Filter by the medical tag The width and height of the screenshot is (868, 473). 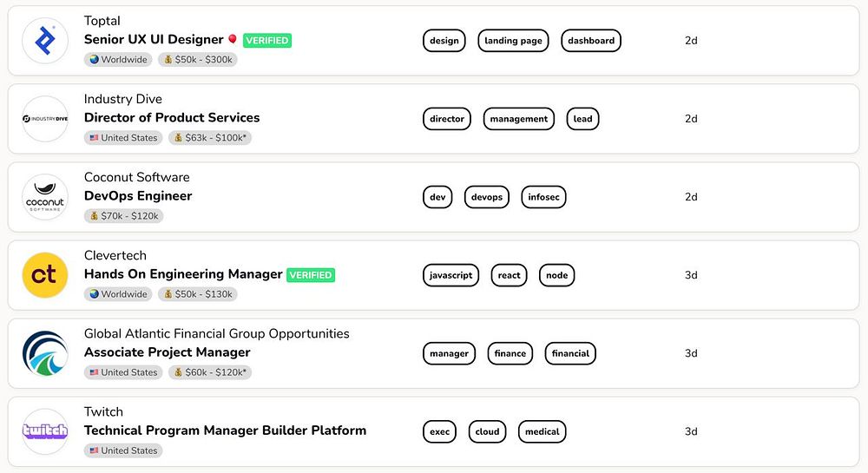(542, 431)
